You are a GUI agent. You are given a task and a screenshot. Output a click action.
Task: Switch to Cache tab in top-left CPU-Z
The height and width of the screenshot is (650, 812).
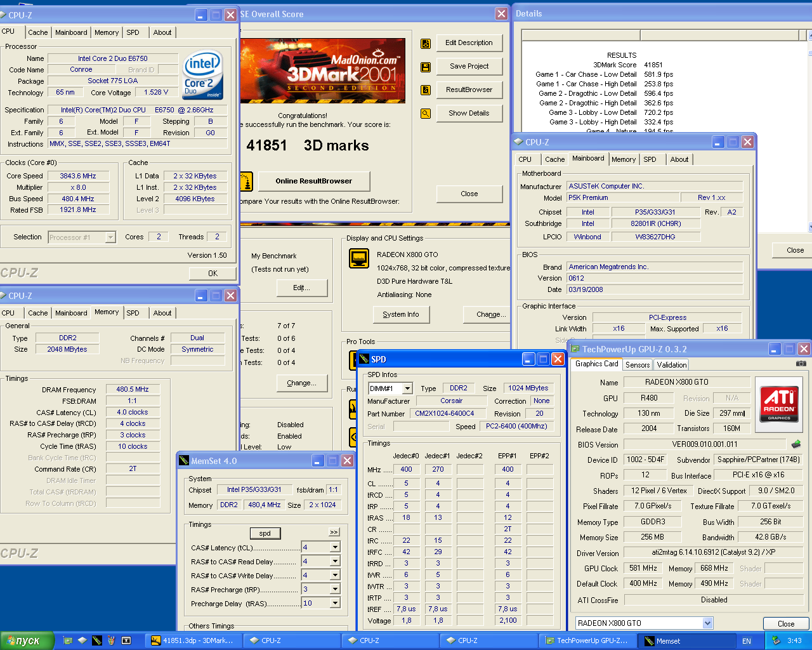click(x=37, y=32)
